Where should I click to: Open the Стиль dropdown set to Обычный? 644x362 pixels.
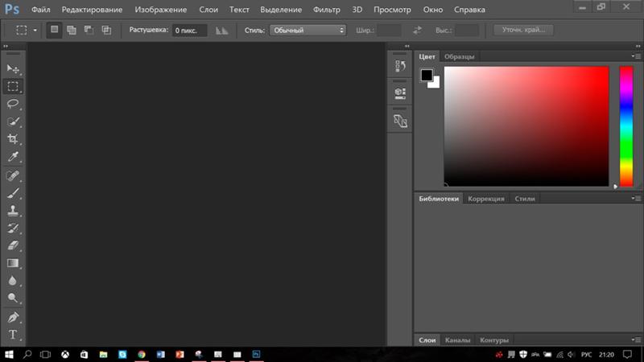coord(308,30)
